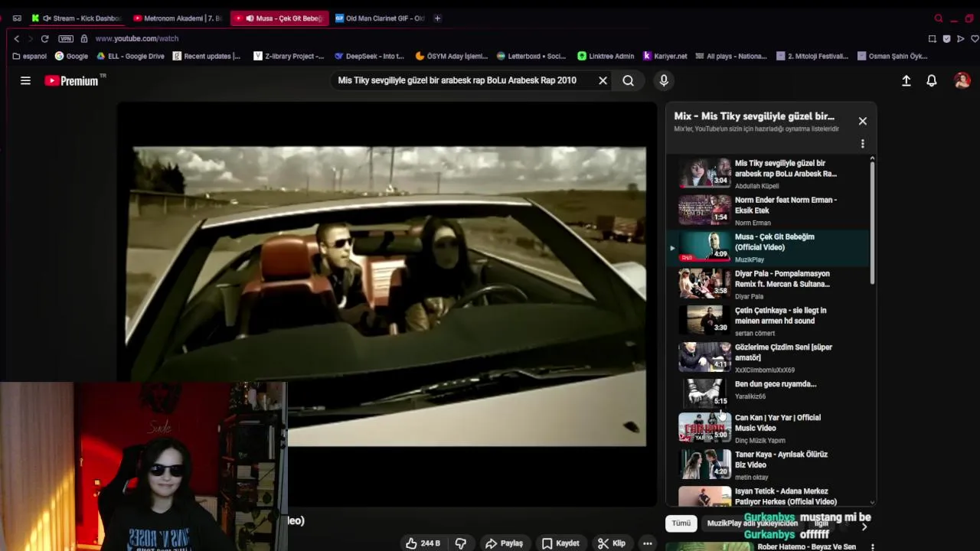The height and width of the screenshot is (551, 980).
Task: Toggle the VPN badge in address bar
Action: 66,38
